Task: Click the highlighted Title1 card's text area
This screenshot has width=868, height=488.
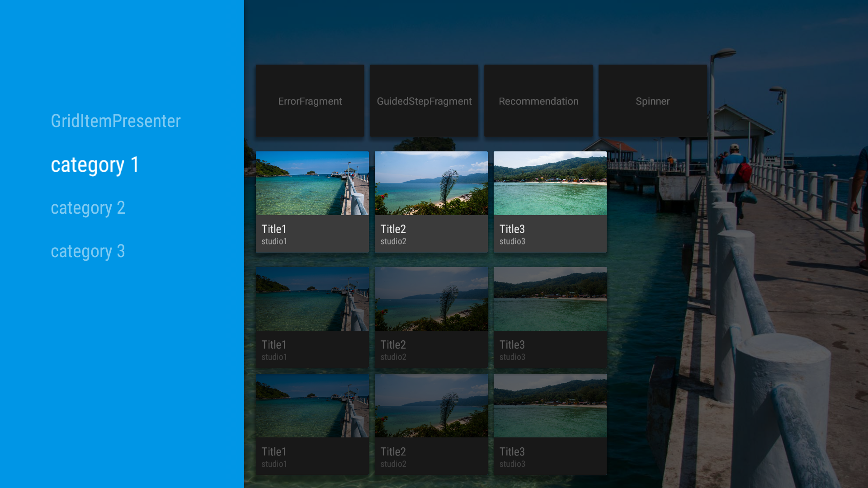Action: [x=312, y=234]
